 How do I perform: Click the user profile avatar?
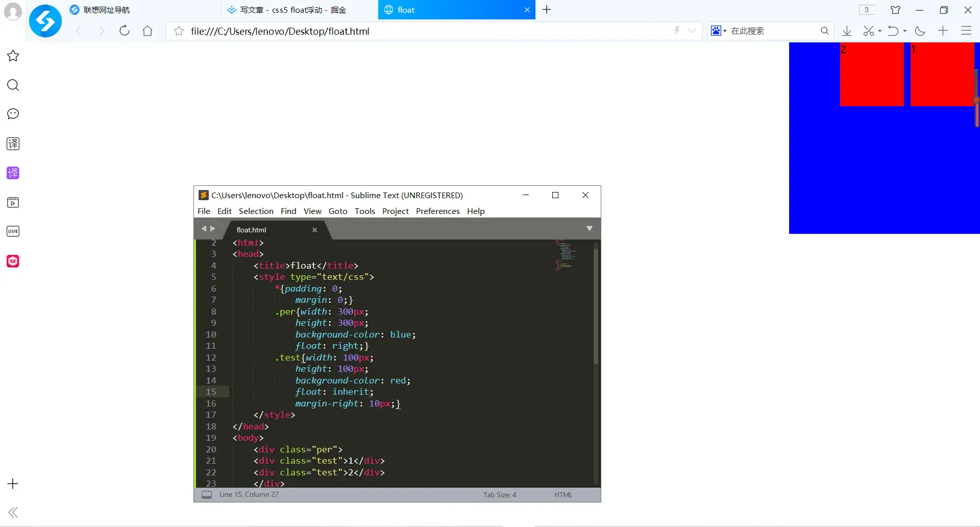[13, 11]
